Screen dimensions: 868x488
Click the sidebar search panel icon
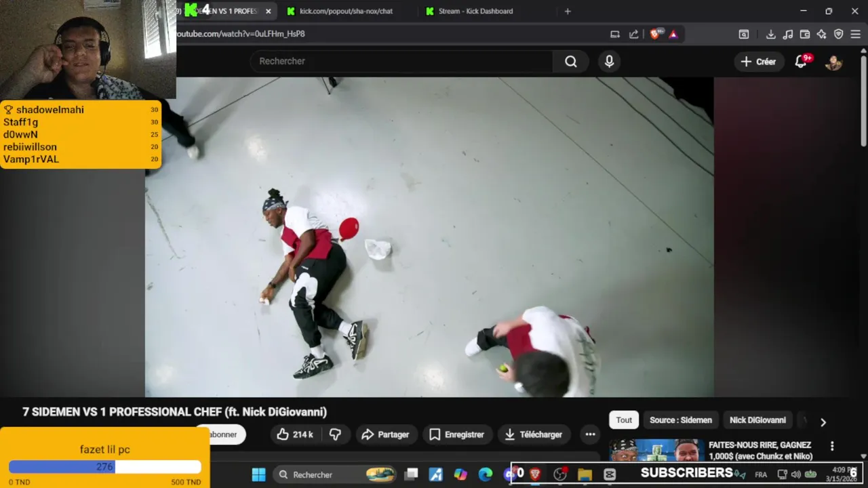744,35
